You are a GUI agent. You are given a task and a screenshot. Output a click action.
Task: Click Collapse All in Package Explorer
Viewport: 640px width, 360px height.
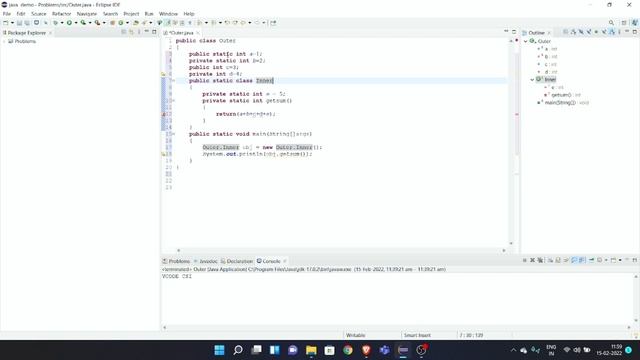(x=124, y=32)
